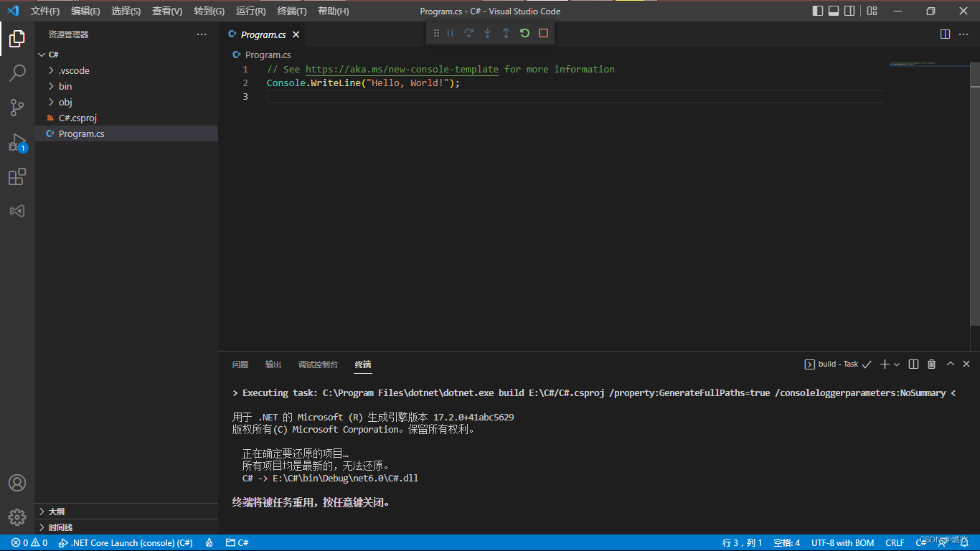Open Explorer Views and More Actions

(202, 34)
